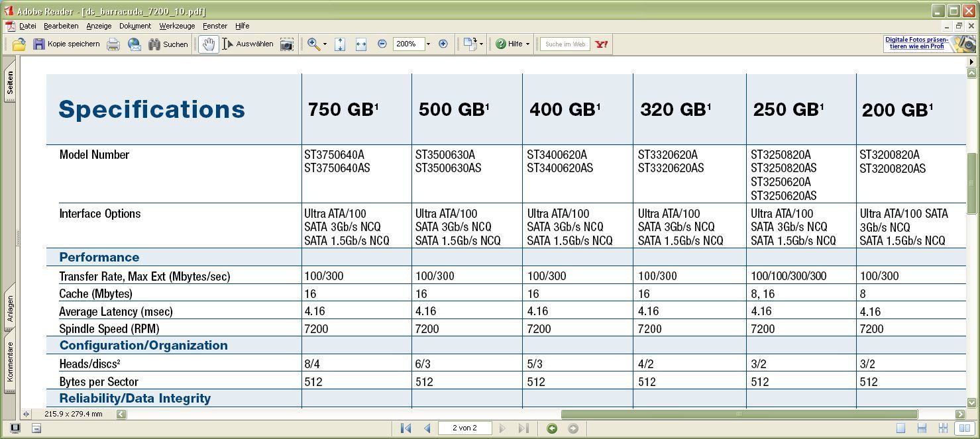980x439 pixels.
Task: Switch to continuous page layout
Action: tap(922, 428)
